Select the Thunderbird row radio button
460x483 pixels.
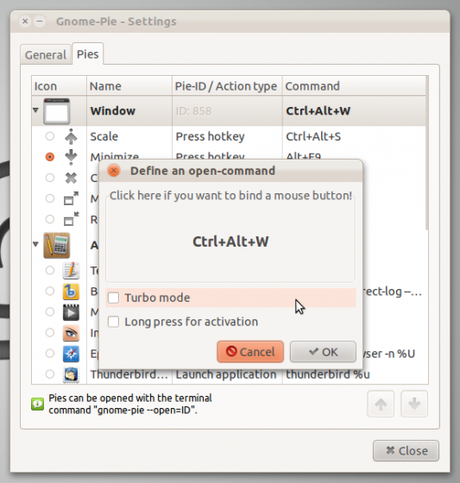point(50,374)
